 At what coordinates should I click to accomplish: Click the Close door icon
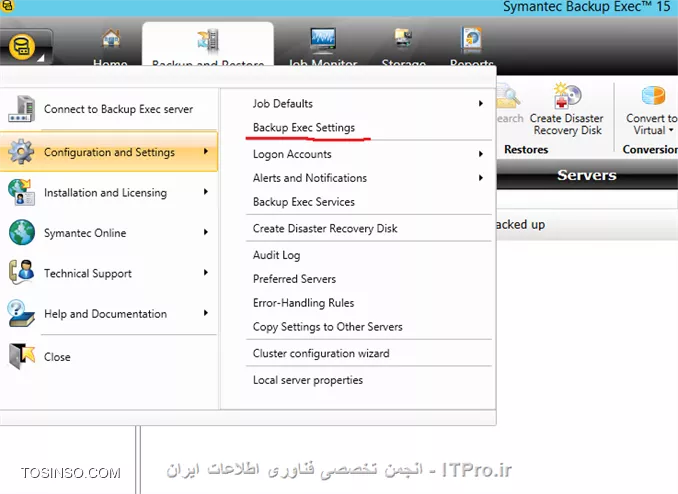(x=22, y=356)
